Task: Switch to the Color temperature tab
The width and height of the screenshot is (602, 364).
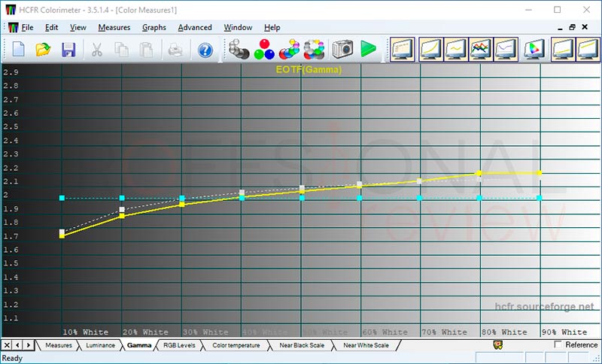Action: [236, 345]
